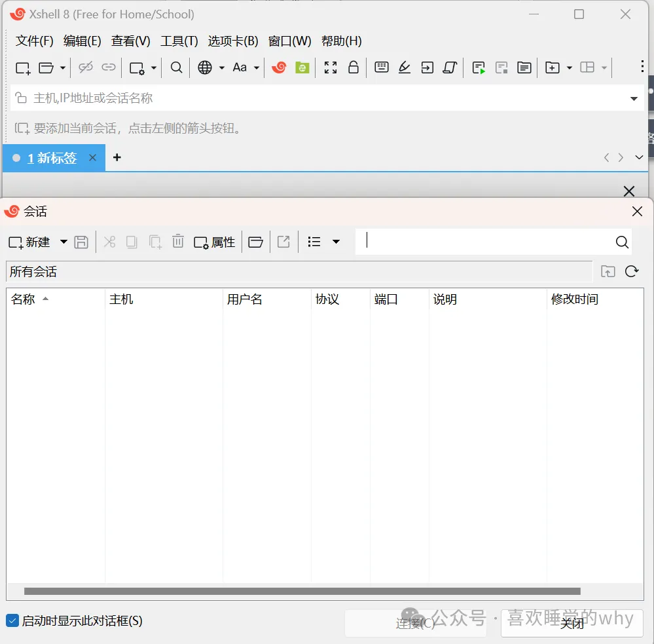Expand the new tab group dropdown arrow
Image resolution: width=654 pixels, height=644 pixels.
pyautogui.click(x=570, y=67)
